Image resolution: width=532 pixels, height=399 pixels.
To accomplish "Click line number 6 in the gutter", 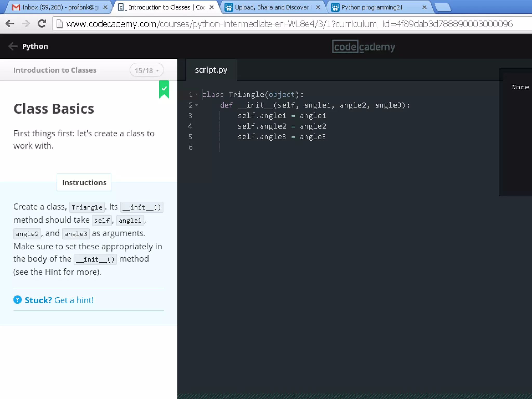I will pyautogui.click(x=190, y=147).
